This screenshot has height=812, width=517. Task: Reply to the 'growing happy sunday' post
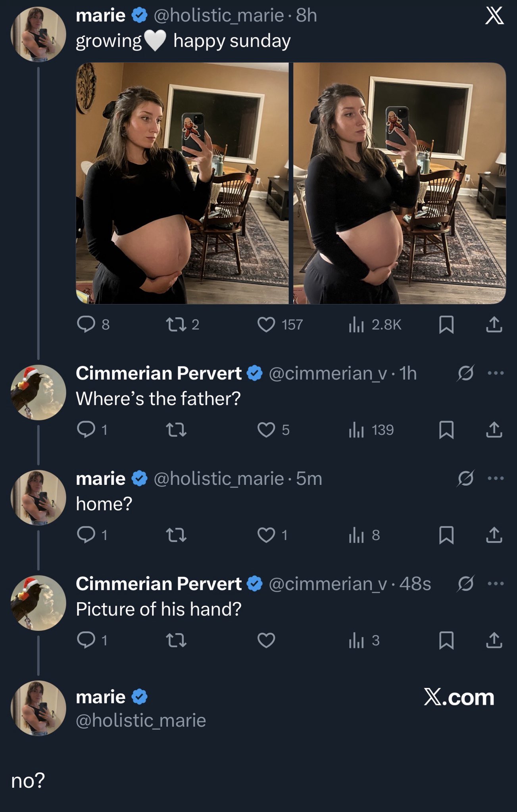point(86,325)
